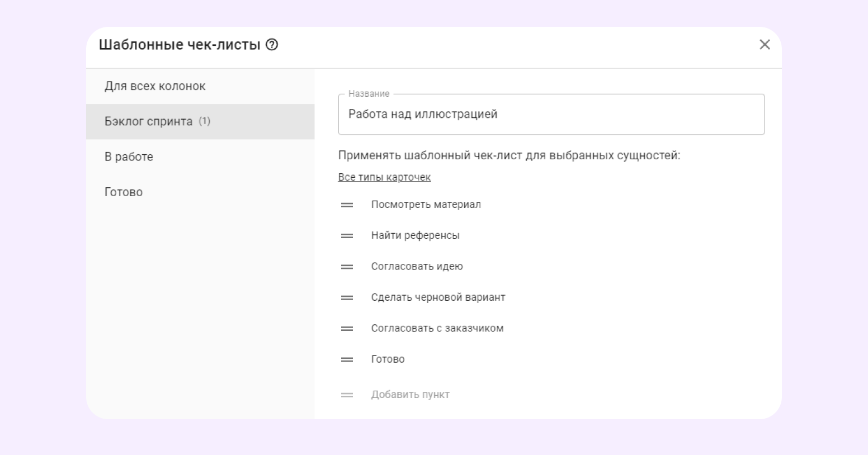Select the Посмотреть материал item text
868x455 pixels.
tap(426, 205)
